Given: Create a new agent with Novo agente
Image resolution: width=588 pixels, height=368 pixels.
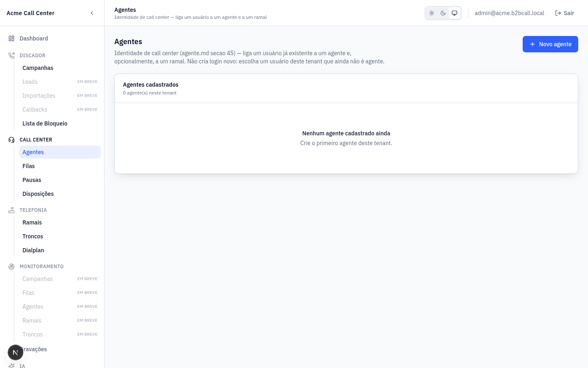Looking at the screenshot, I should (x=550, y=44).
